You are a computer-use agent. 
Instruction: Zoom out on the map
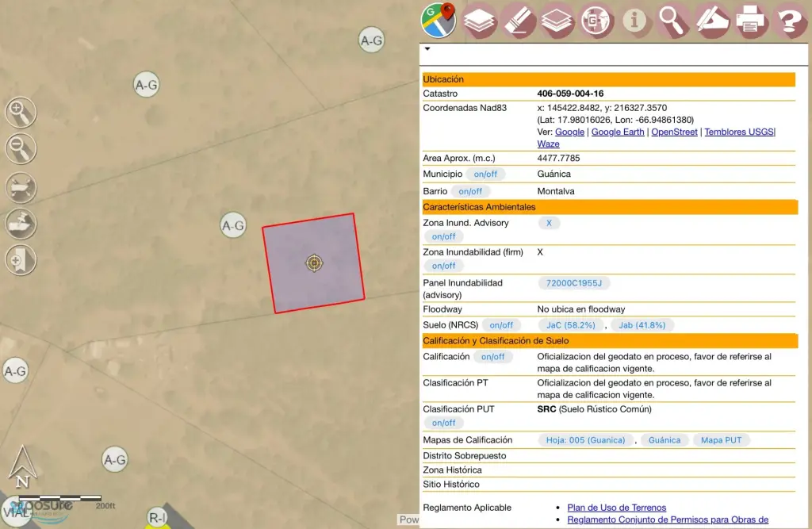21,148
